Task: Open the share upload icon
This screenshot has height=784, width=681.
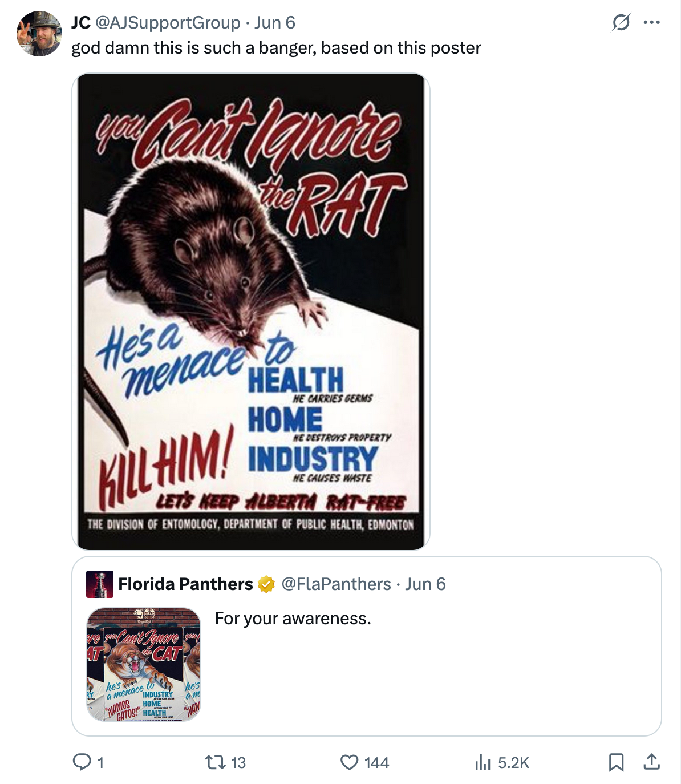Action: [x=651, y=762]
